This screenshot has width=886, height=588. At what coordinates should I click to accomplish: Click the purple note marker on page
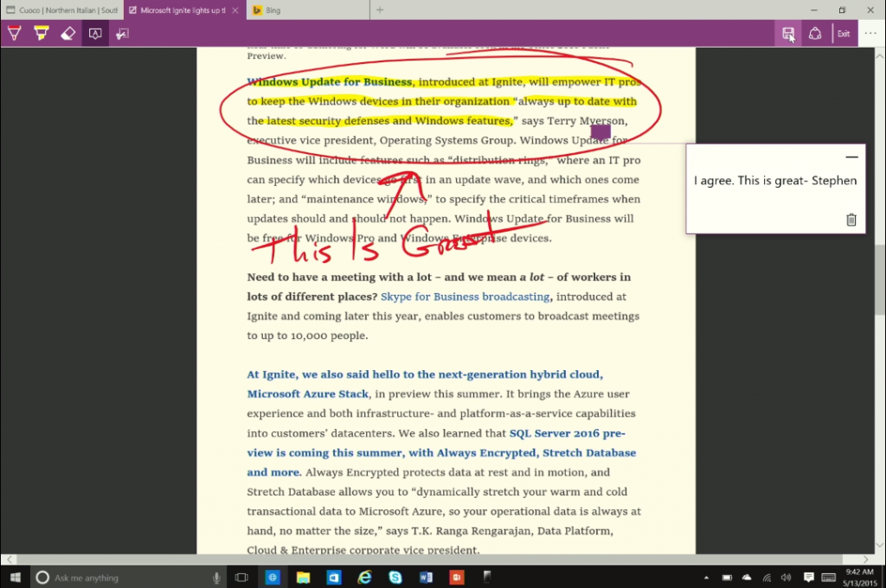(x=600, y=131)
